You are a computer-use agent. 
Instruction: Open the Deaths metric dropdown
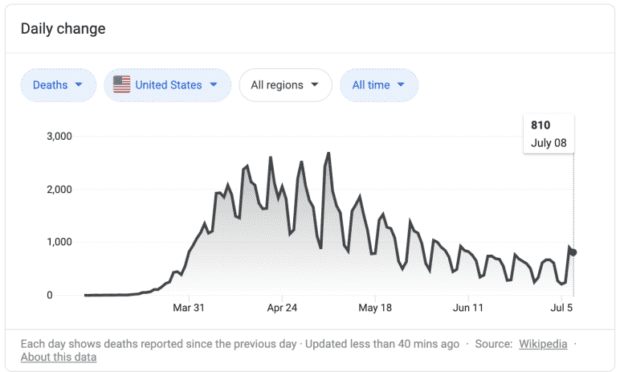point(58,85)
